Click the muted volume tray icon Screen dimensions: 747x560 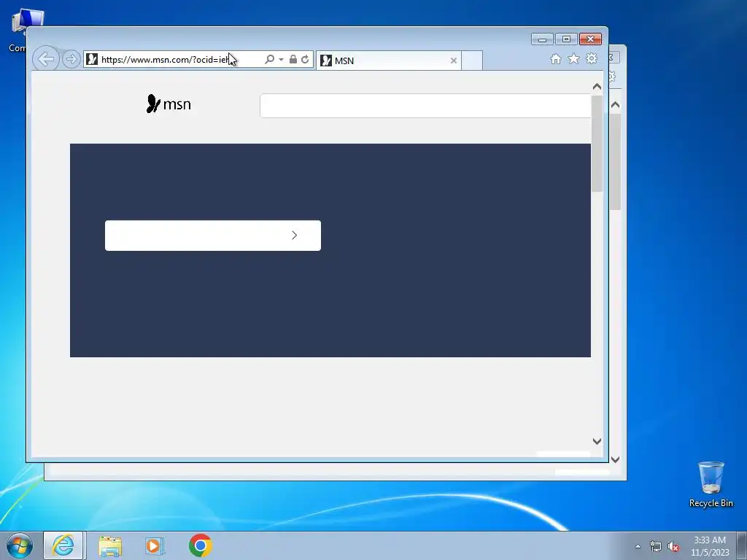click(x=673, y=547)
